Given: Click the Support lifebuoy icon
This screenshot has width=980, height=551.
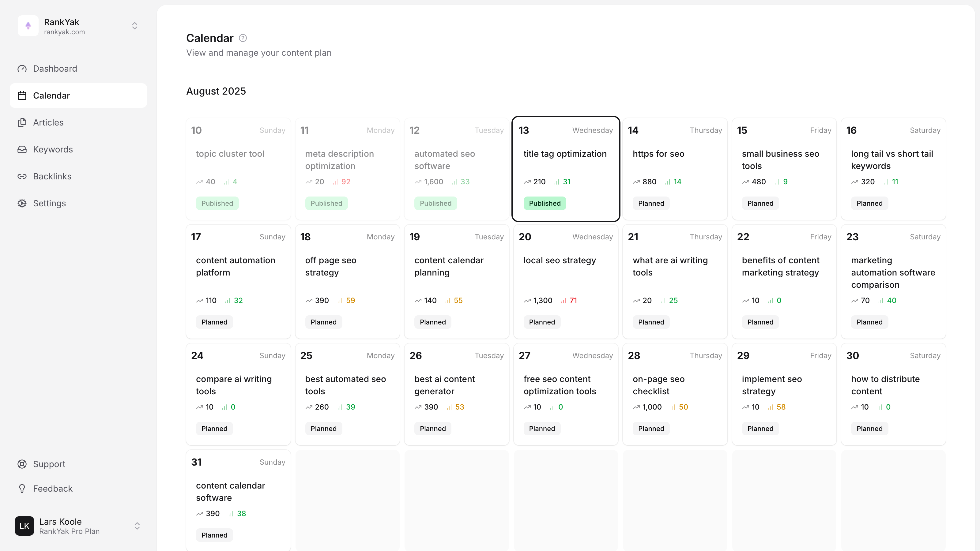Looking at the screenshot, I should click(22, 464).
